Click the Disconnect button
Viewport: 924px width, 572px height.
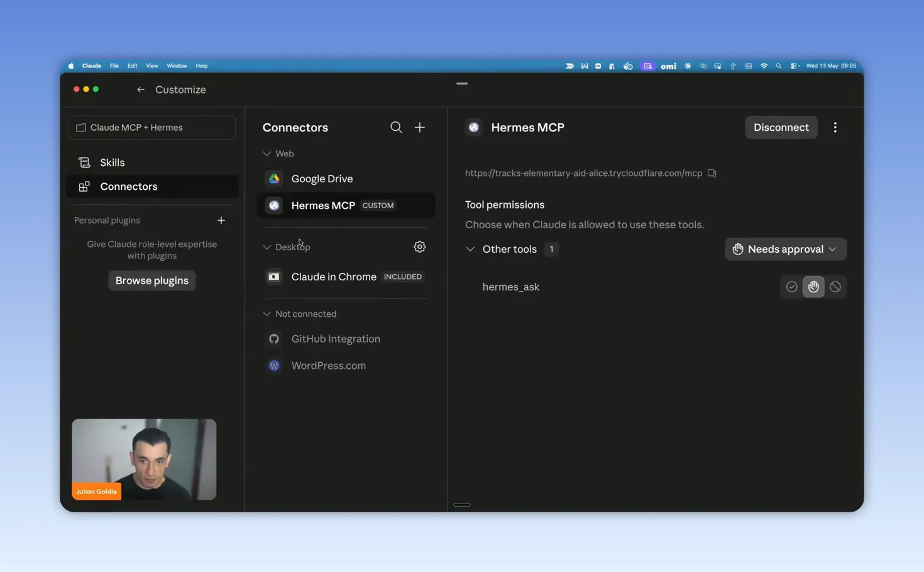781,128
